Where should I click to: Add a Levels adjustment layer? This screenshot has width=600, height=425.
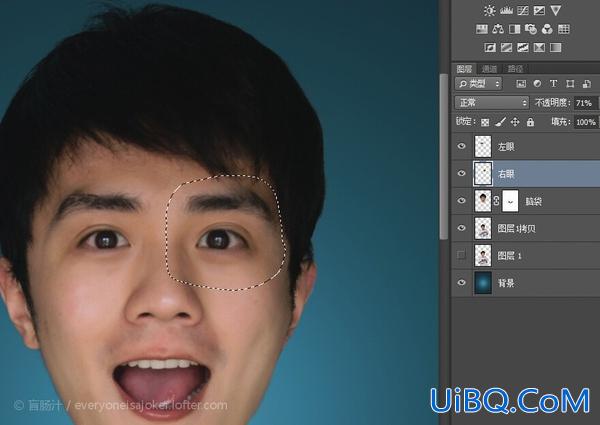[x=506, y=10]
